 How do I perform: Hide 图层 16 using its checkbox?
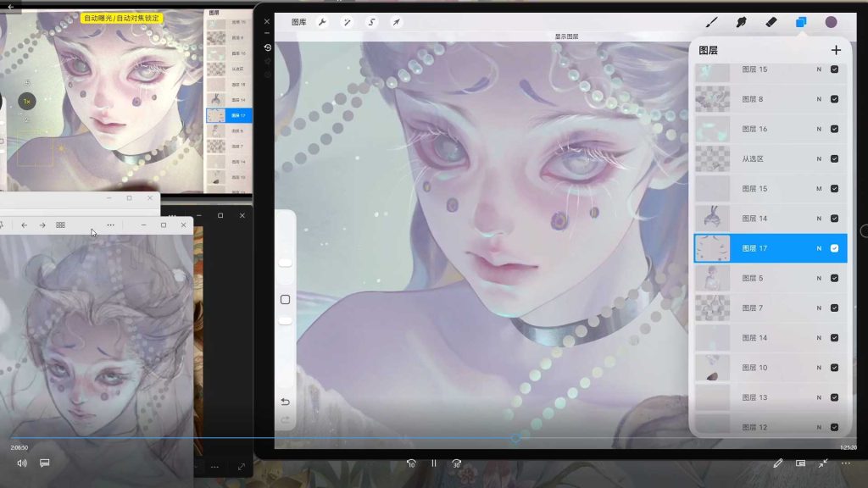(x=834, y=129)
